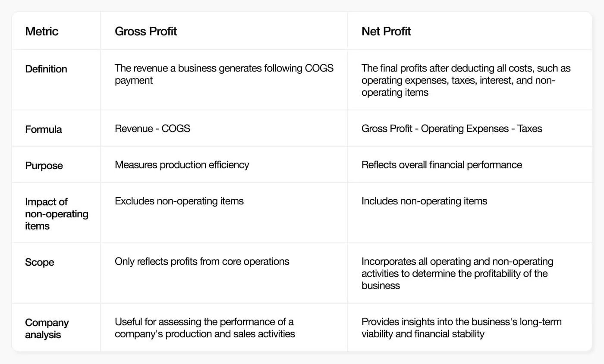
Task: Click Excludes non-operating items cell
Action: pyautogui.click(x=179, y=201)
